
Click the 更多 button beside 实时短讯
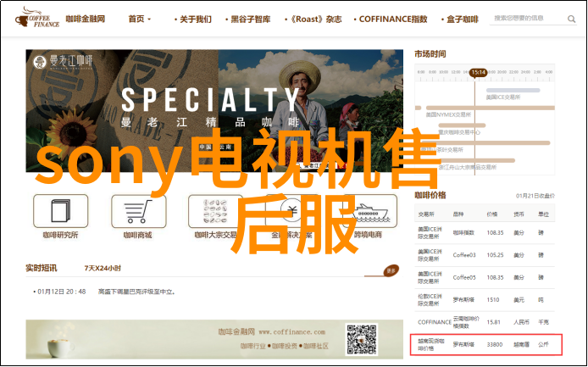(391, 270)
